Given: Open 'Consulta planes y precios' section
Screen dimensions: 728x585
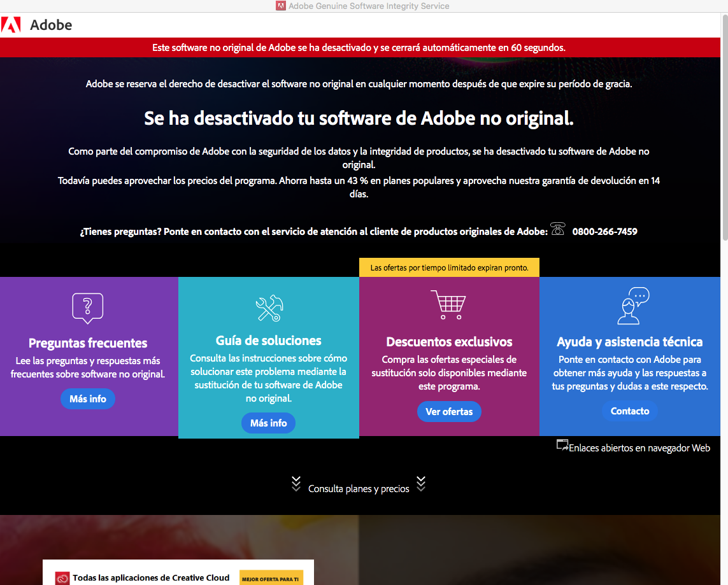Looking at the screenshot, I should (x=359, y=488).
